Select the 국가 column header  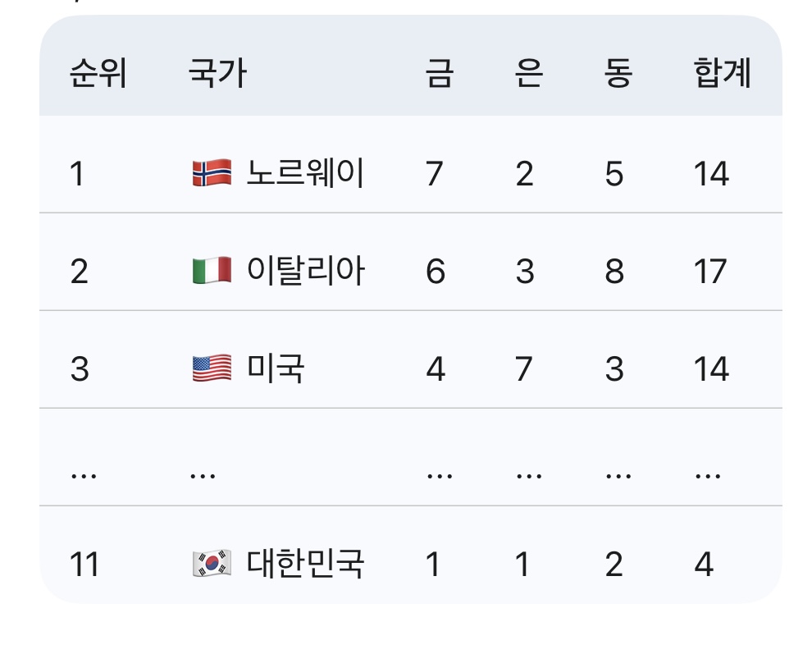click(217, 73)
